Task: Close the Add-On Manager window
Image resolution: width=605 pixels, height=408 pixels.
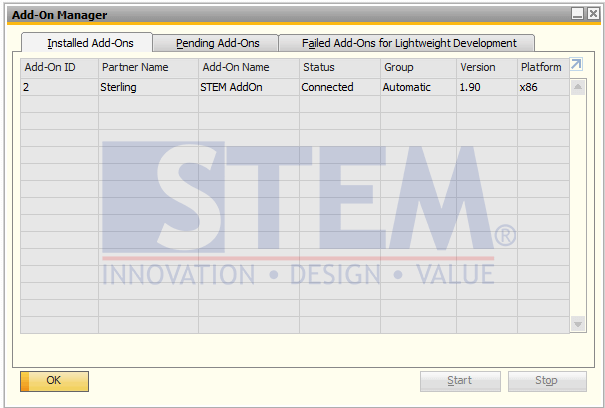Action: point(593,14)
